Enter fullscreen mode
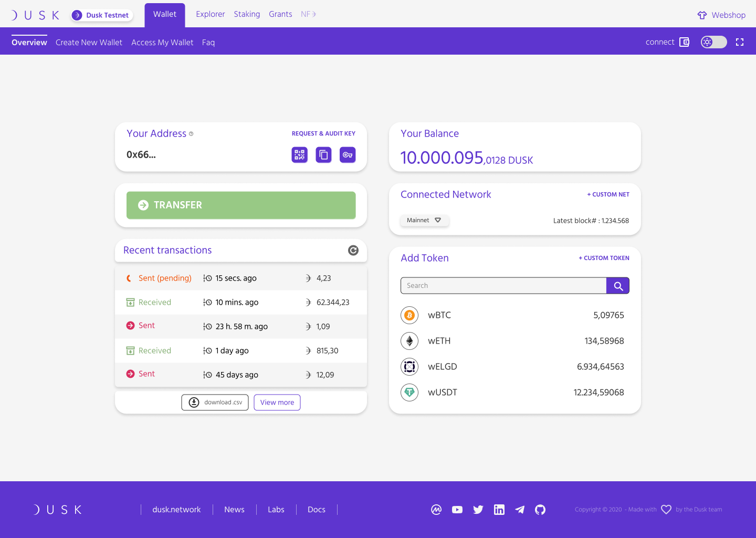 pyautogui.click(x=740, y=42)
